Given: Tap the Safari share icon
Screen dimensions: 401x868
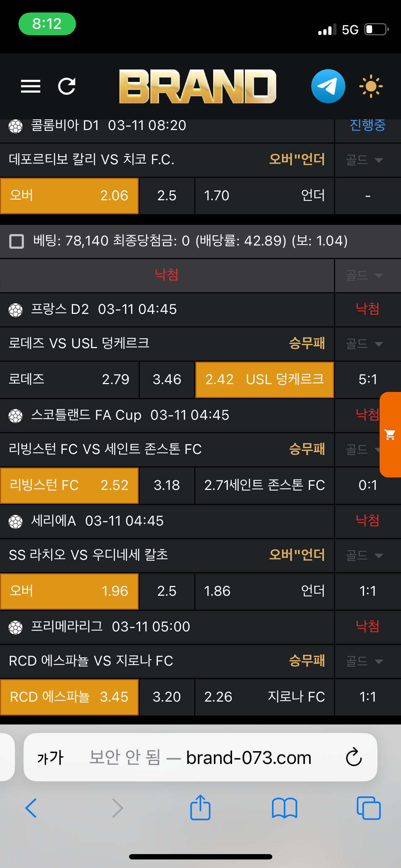Looking at the screenshot, I should tap(200, 808).
